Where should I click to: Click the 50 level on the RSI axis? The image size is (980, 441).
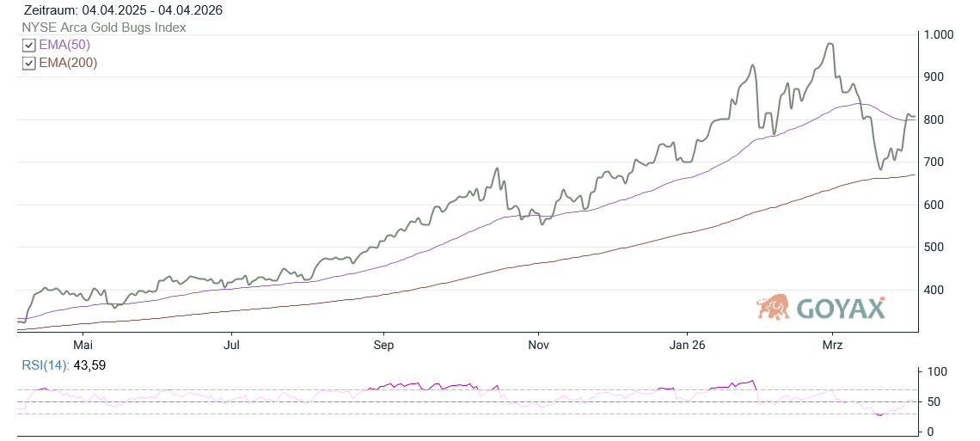coord(934,401)
